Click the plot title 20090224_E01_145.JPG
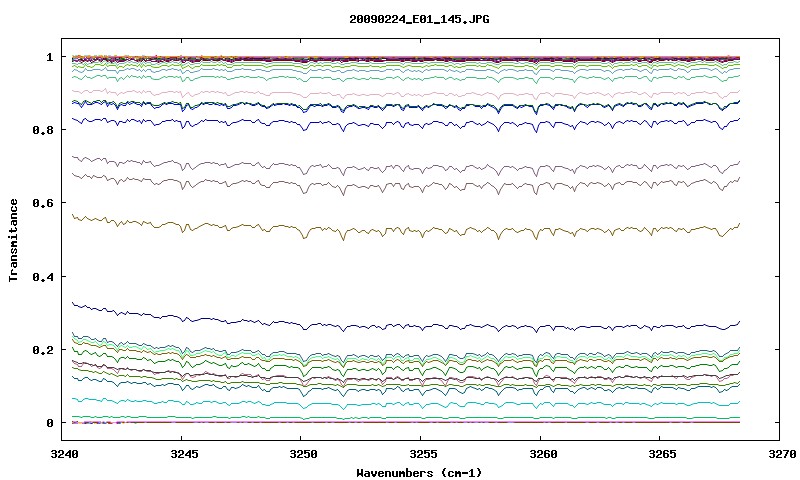This screenshot has height=480, width=800. point(419,19)
